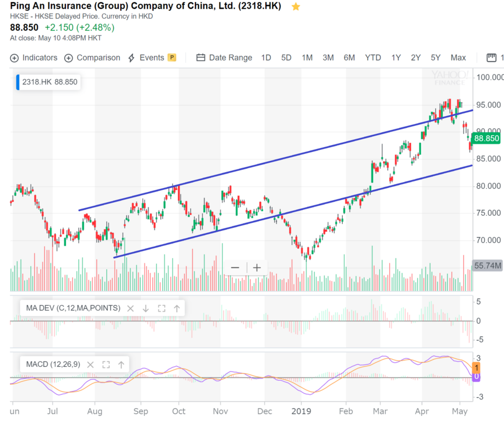Click the lightning bolt Events icon

[x=131, y=58]
